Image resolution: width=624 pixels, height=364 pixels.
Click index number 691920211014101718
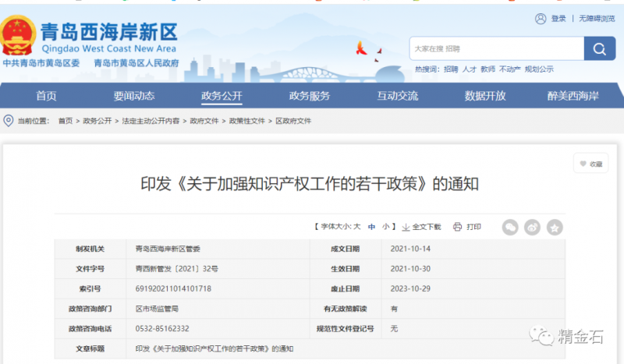click(x=173, y=289)
